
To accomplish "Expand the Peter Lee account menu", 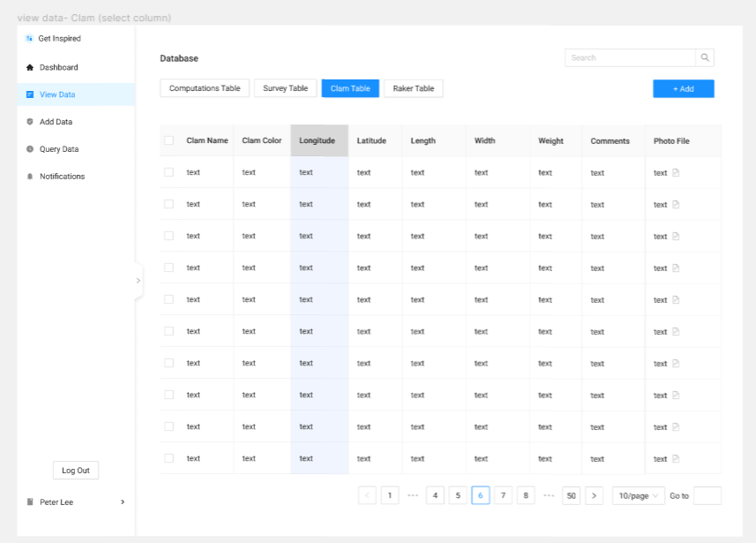I will pyautogui.click(x=124, y=502).
